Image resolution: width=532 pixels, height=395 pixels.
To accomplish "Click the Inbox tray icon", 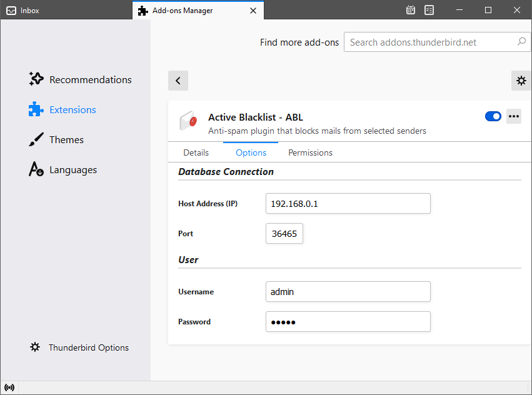I will (11, 11).
